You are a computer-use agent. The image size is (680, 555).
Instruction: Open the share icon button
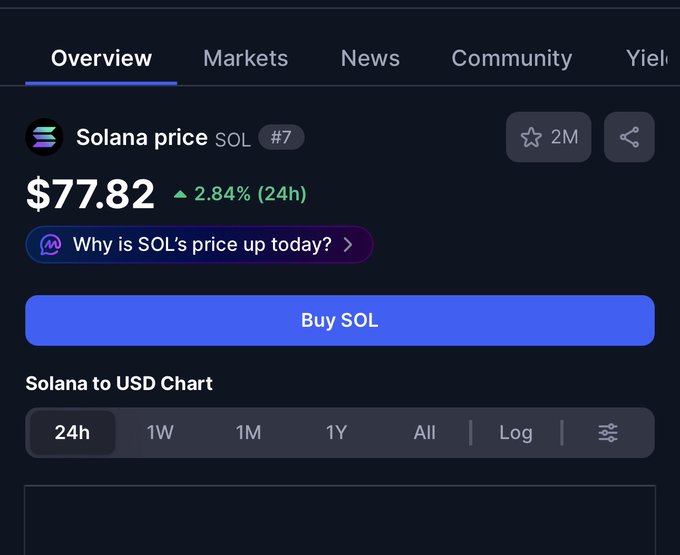coord(629,137)
